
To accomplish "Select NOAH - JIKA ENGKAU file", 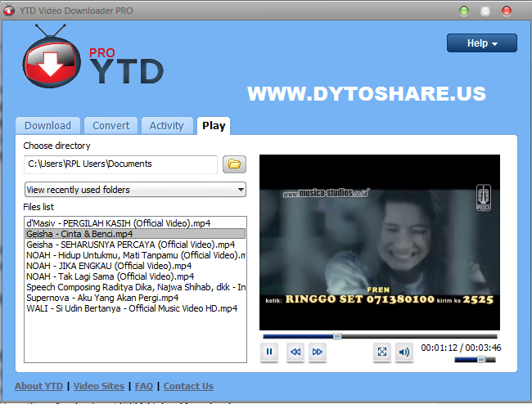I will pos(135,266).
